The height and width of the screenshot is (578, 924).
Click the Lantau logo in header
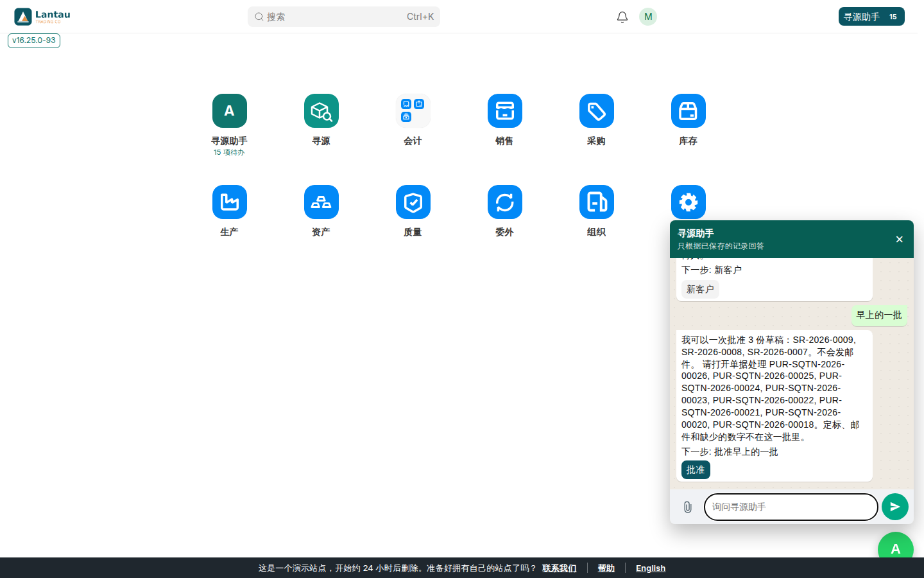[42, 17]
